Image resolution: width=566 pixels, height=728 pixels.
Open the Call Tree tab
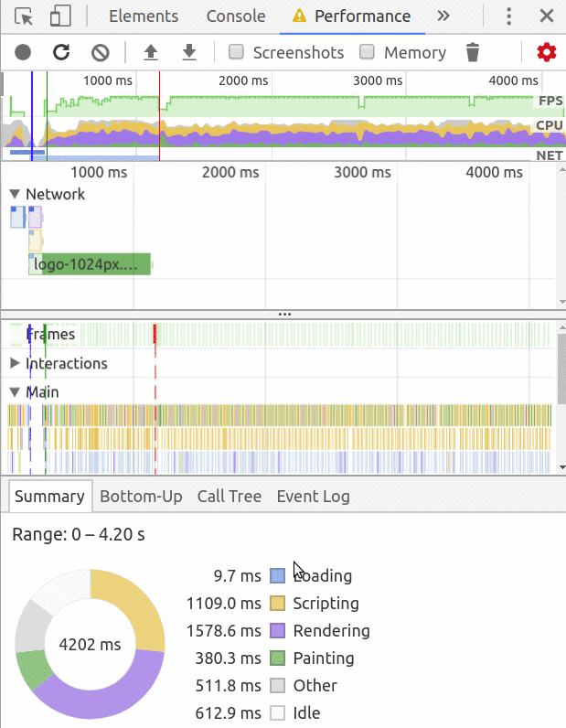(x=230, y=497)
